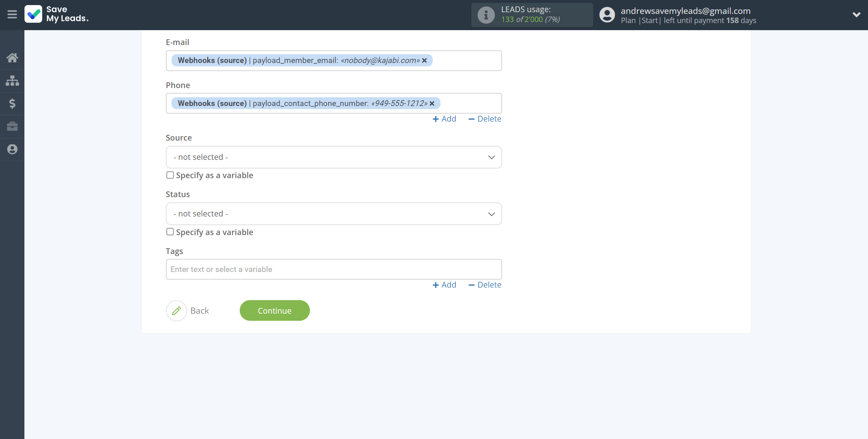Click the Tags text input field
868x439 pixels.
[x=333, y=269]
